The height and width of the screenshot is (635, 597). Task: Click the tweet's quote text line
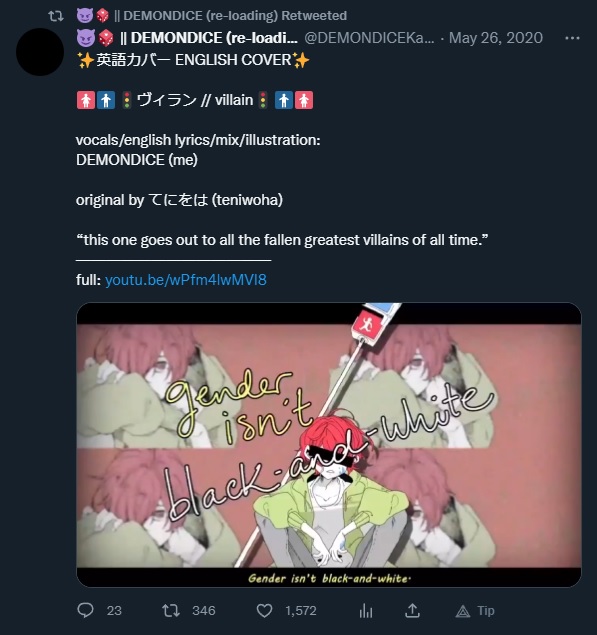tap(282, 240)
